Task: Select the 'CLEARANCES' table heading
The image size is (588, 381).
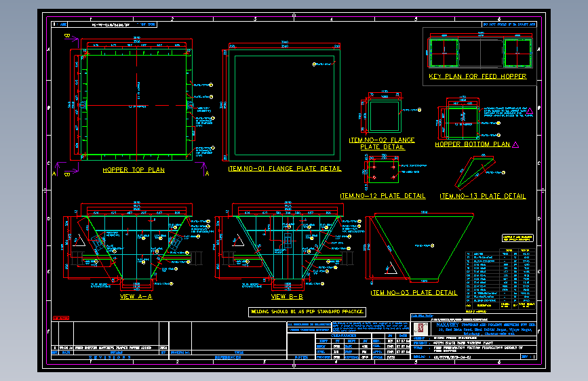Action: click(344, 336)
